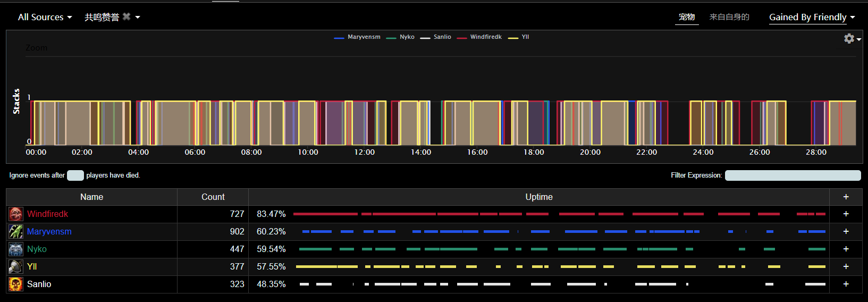Screen dimensions: 868x302
Task: Switch to the 宠物 tab
Action: click(x=687, y=17)
